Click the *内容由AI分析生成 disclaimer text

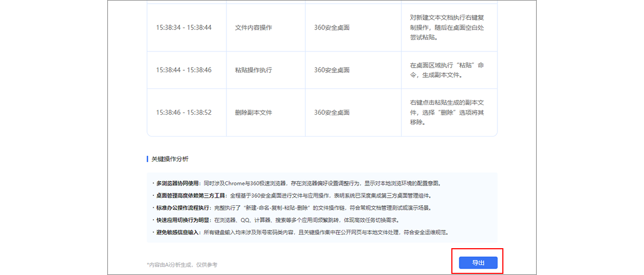(182, 265)
